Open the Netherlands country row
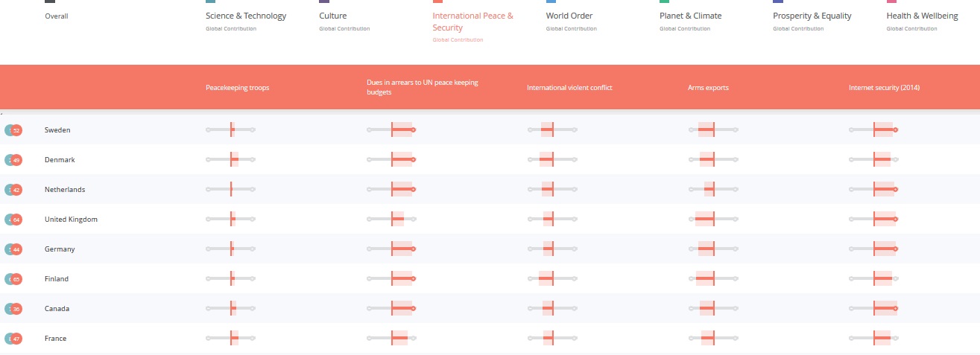 pyautogui.click(x=490, y=190)
